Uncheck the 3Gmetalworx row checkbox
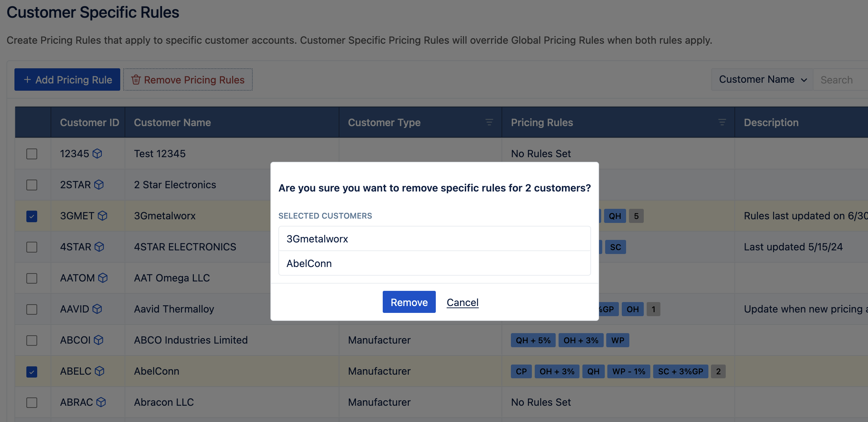The width and height of the screenshot is (868, 422). [32, 216]
